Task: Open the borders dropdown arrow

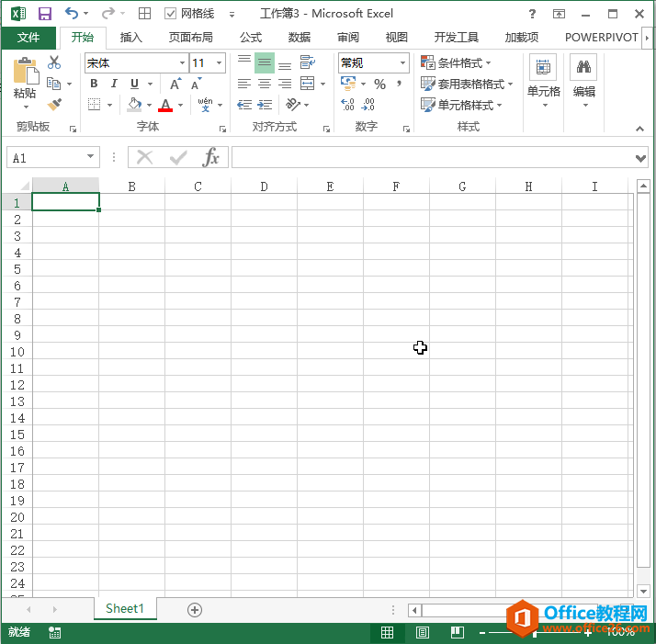Action: (110, 105)
